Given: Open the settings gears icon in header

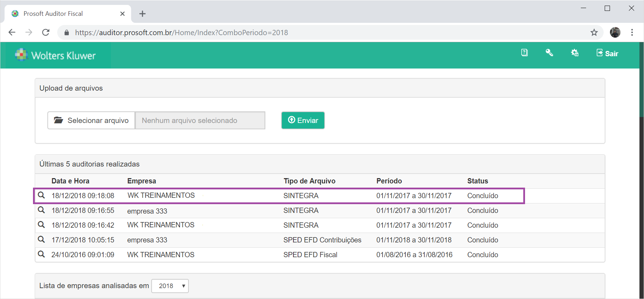Looking at the screenshot, I should point(575,53).
